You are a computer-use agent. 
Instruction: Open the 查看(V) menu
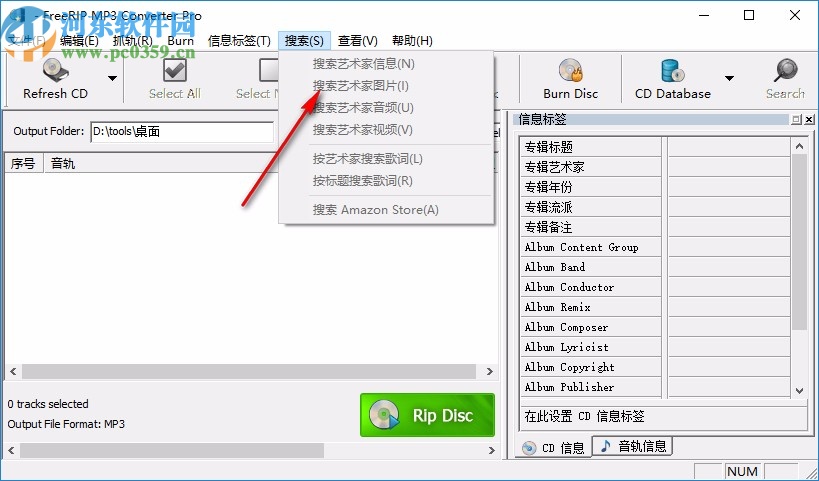pos(358,41)
